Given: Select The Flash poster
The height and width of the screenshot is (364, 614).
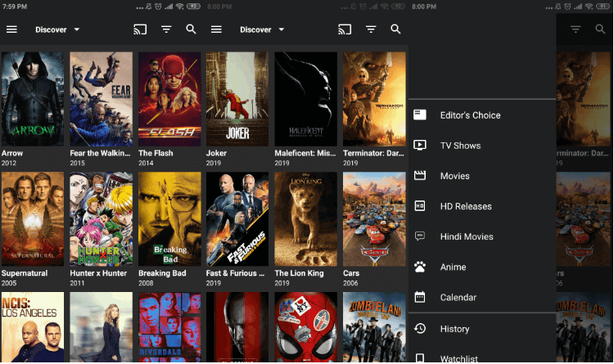Looking at the screenshot, I should point(169,99).
